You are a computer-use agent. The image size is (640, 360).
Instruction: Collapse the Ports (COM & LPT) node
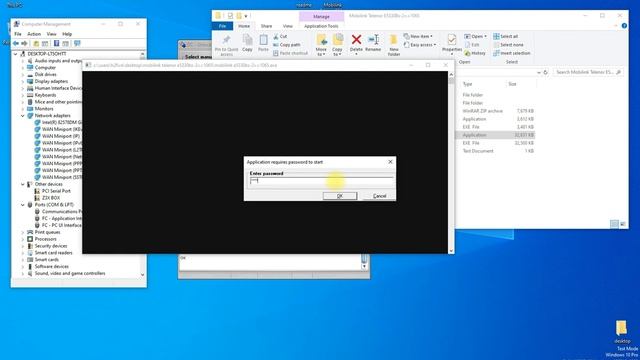pos(23,204)
